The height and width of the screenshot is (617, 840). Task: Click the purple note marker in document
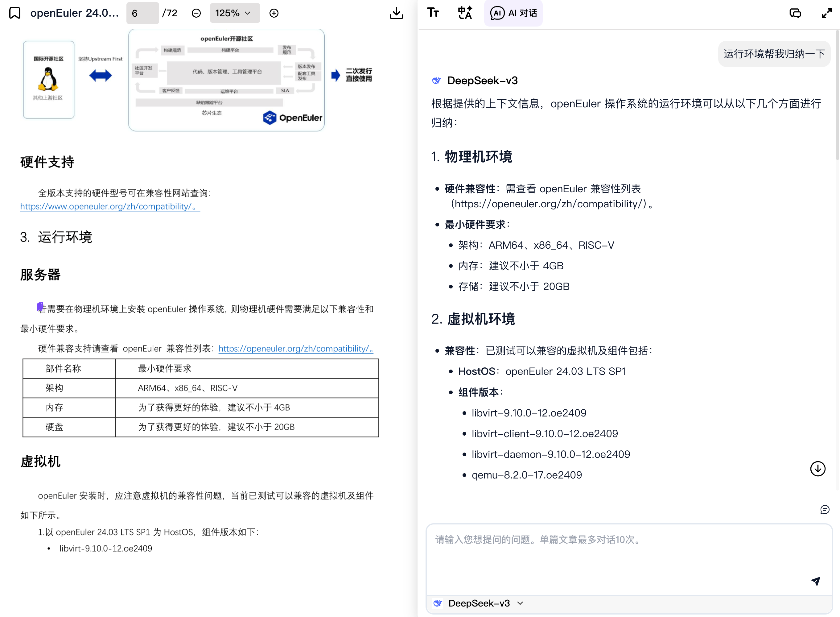40,307
